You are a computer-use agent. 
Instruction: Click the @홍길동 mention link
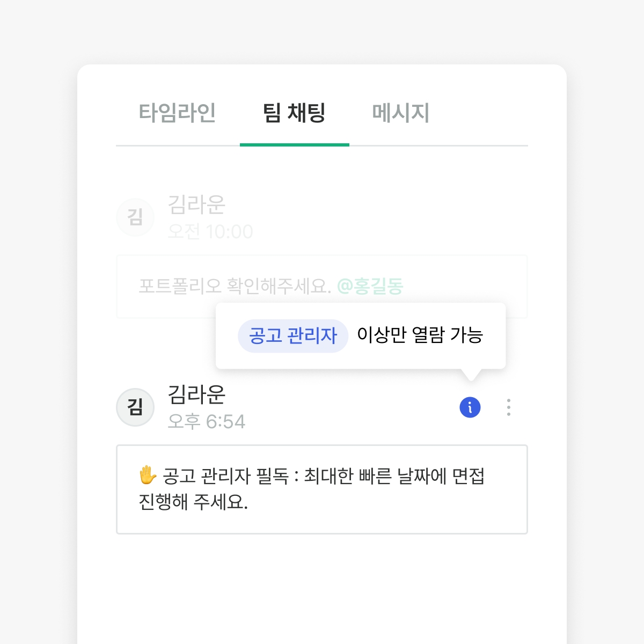coord(370,286)
